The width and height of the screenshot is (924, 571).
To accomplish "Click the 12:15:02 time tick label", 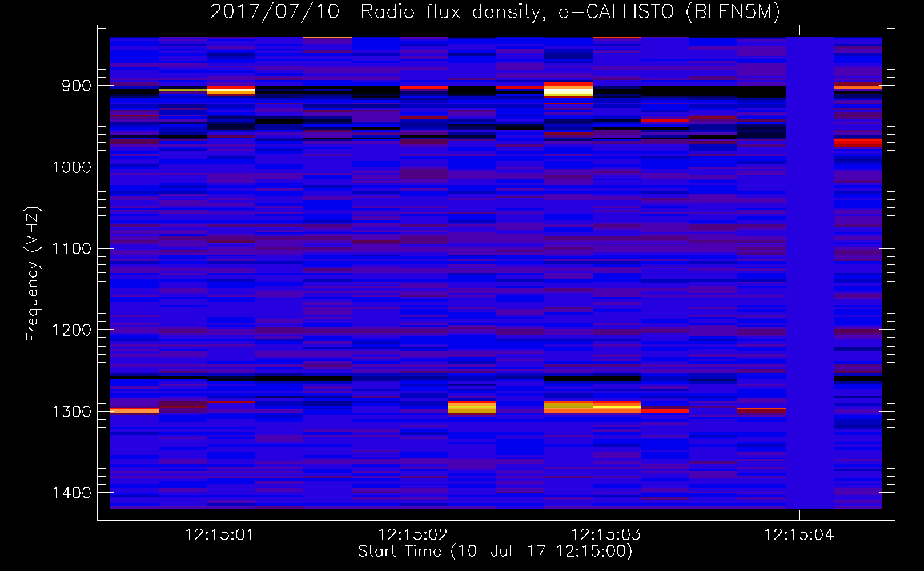I will pos(412,534).
